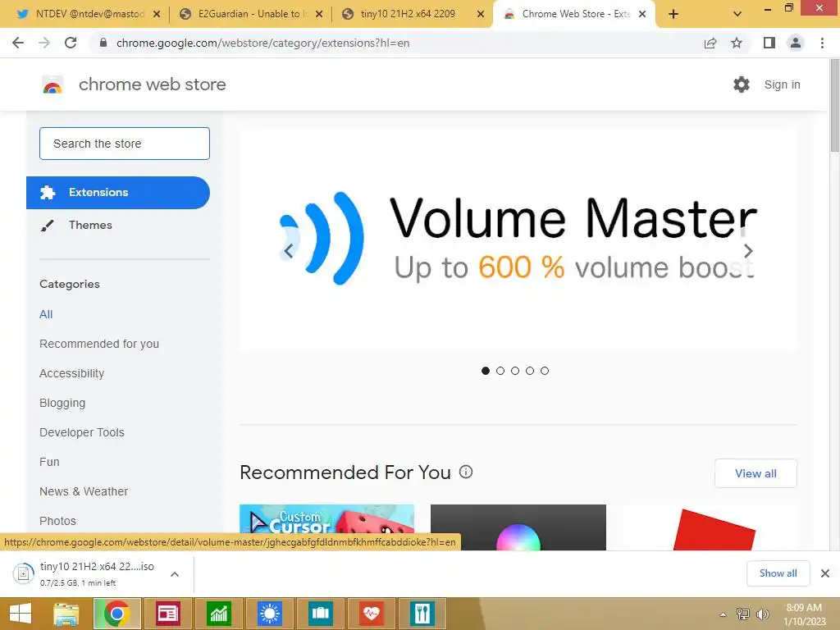This screenshot has height=630, width=840.
Task: Click Show all downloads button
Action: [x=778, y=573]
